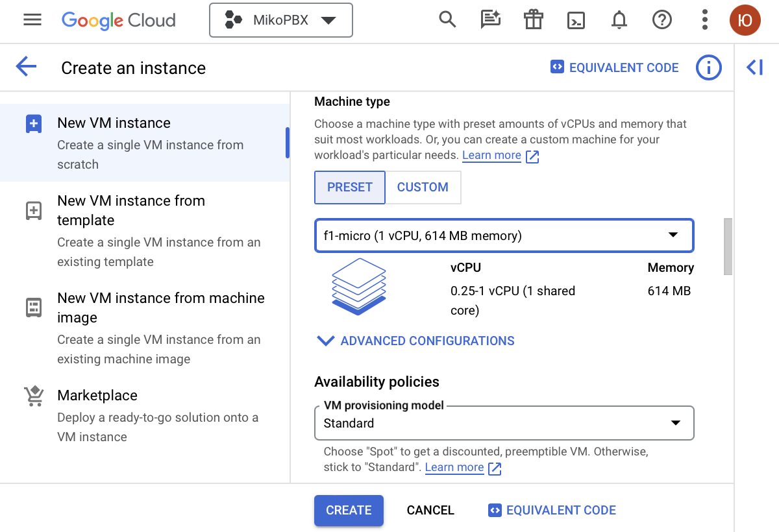Open the main navigation hamburger menu
Image resolution: width=779 pixels, height=532 pixels.
(32, 20)
